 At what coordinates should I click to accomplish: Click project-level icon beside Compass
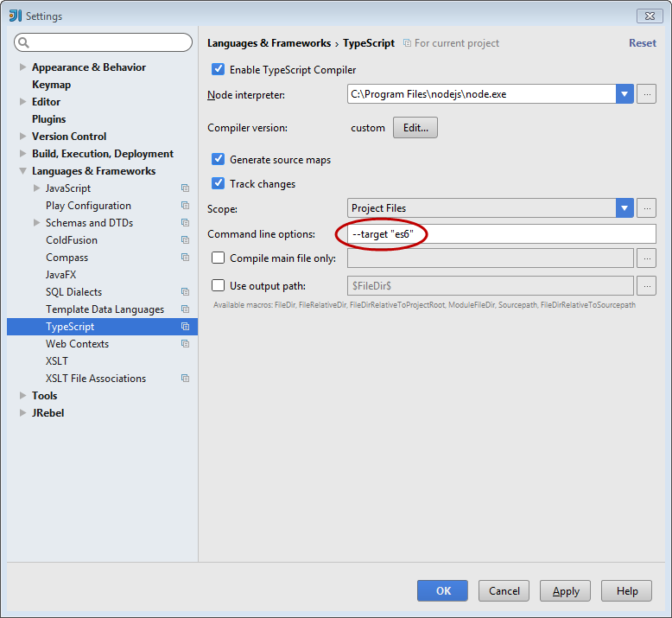pyautogui.click(x=185, y=258)
